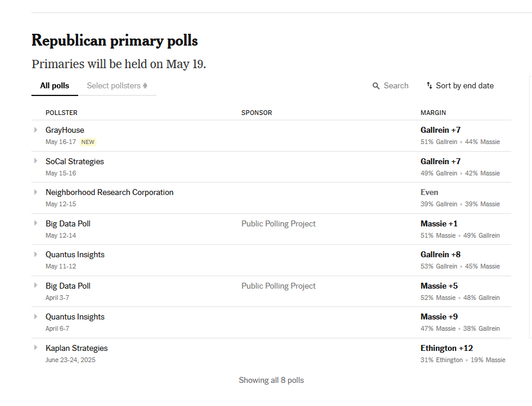Click the Kaplan Strategies pollster name
The width and height of the screenshot is (532, 406).
(76, 349)
